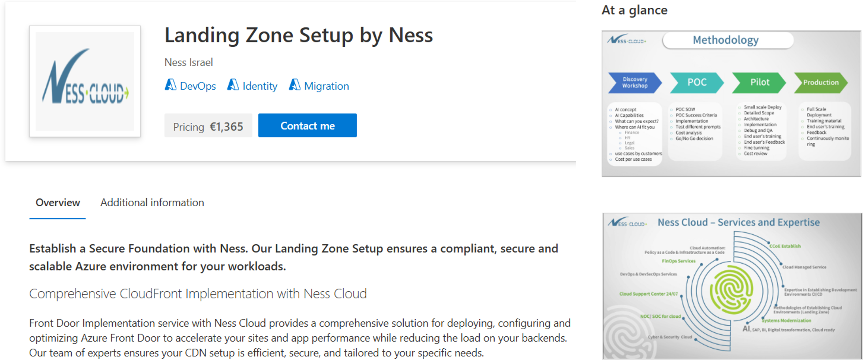
Task: Click the POC arrow in Methodology slide
Action: [x=697, y=83]
